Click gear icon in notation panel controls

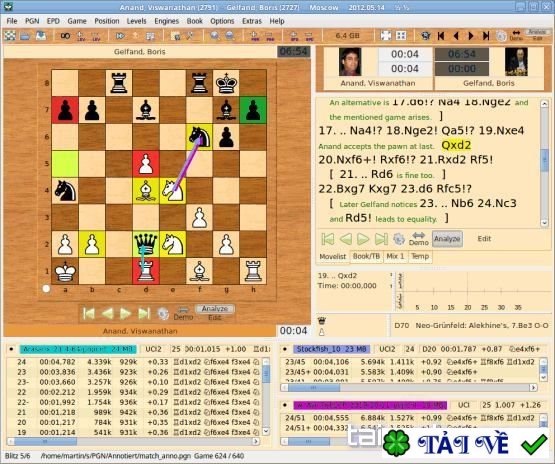[399, 239]
